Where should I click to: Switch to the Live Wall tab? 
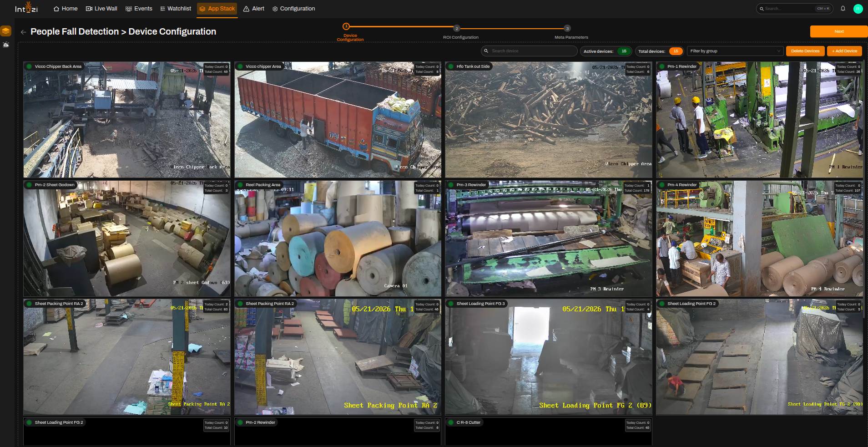click(101, 9)
